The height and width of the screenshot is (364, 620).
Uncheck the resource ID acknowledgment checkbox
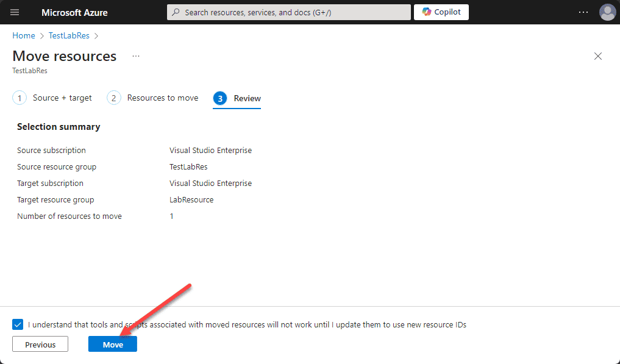[x=18, y=324]
